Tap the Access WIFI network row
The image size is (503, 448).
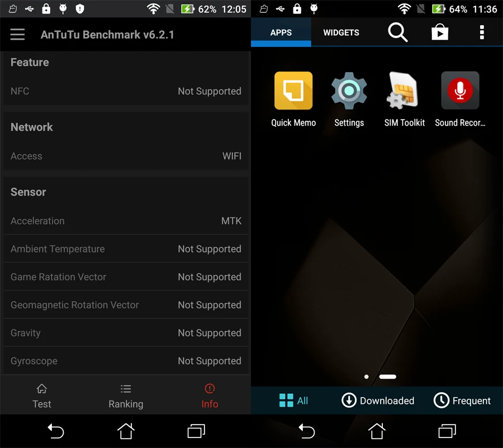coord(126,156)
